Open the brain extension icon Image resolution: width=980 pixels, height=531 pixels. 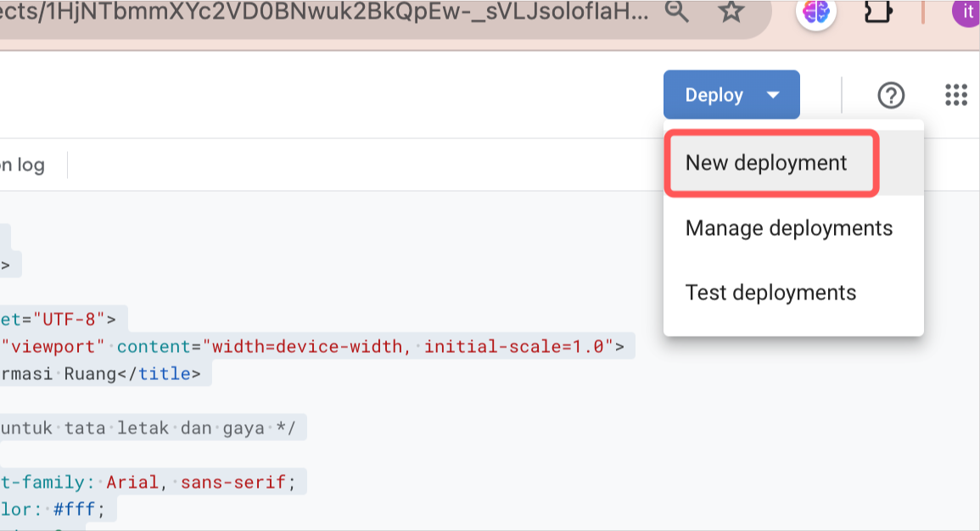(x=815, y=12)
